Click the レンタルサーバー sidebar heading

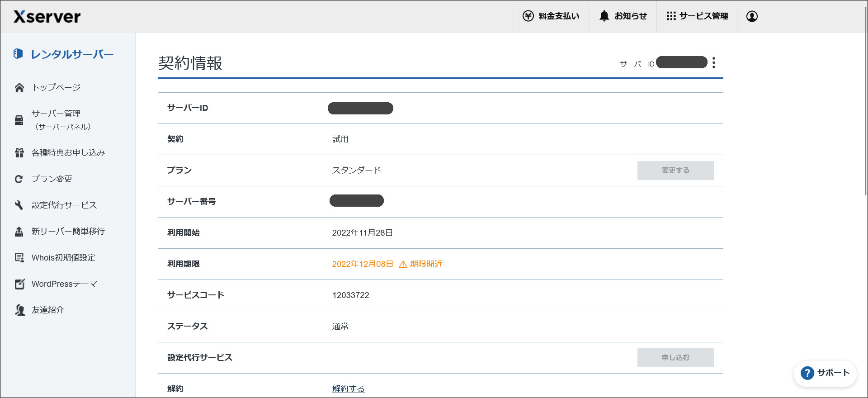coord(72,54)
